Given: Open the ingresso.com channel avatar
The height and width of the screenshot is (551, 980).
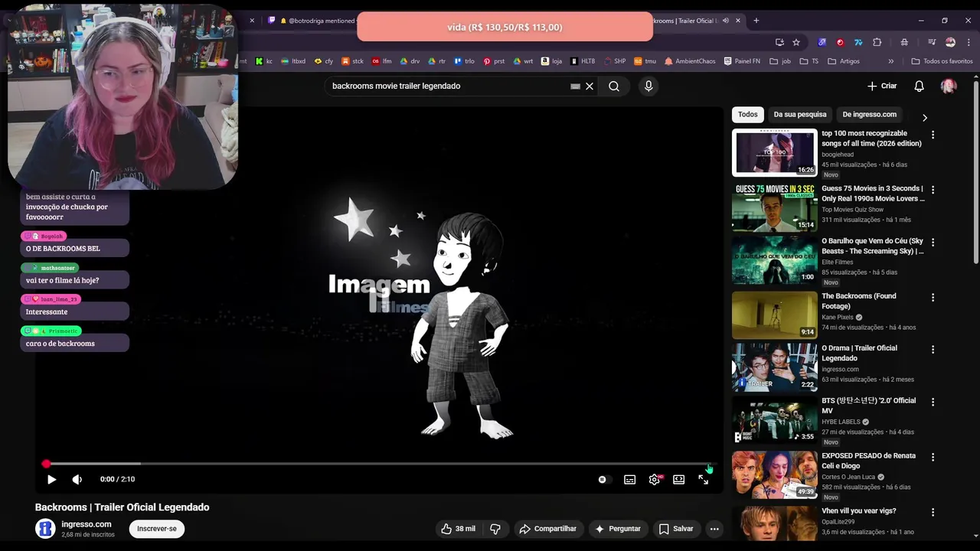Looking at the screenshot, I should [x=46, y=529].
